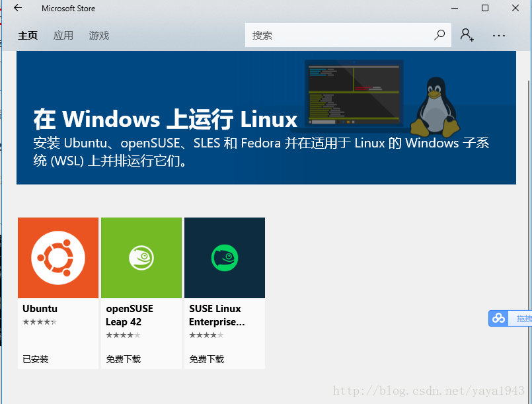Click the magnifier search icon
Viewport: 532px width, 404px height.
[x=439, y=35]
